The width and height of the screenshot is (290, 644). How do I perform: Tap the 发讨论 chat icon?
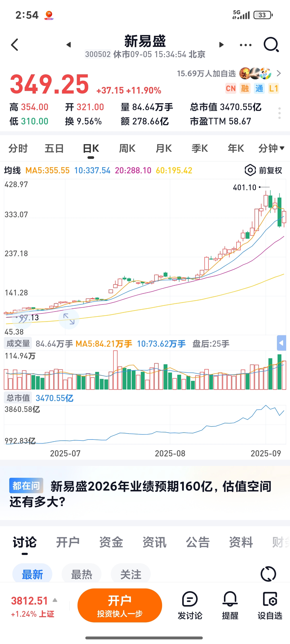tap(190, 599)
